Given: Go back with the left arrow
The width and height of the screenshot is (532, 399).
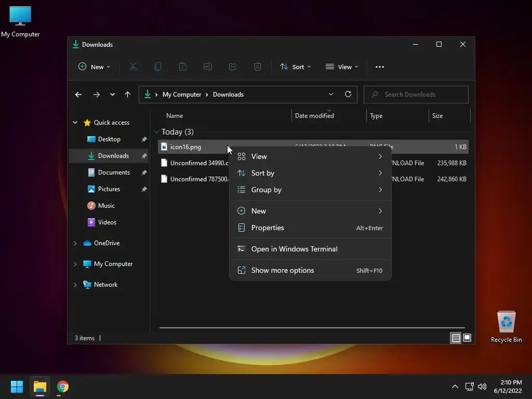Looking at the screenshot, I should click(x=78, y=95).
